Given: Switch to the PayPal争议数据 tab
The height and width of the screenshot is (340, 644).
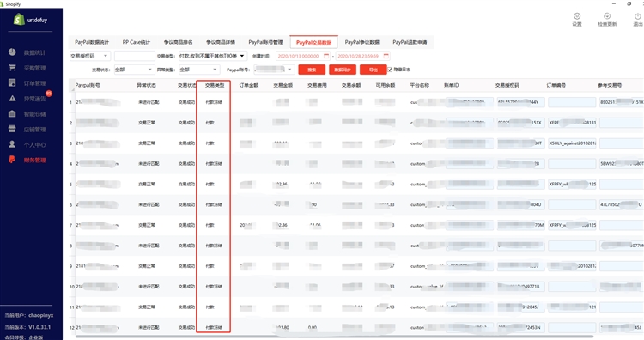Looking at the screenshot, I should point(361,42).
